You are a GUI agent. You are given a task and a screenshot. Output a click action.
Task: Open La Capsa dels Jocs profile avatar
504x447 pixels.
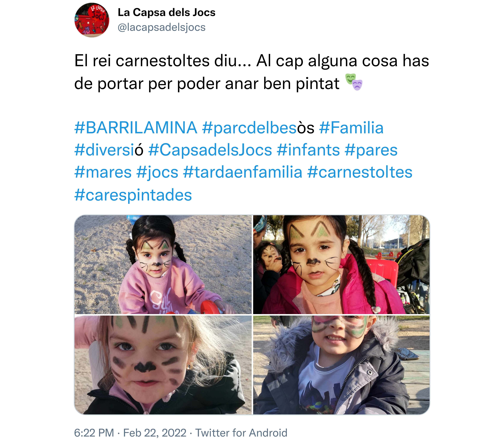coord(92,20)
